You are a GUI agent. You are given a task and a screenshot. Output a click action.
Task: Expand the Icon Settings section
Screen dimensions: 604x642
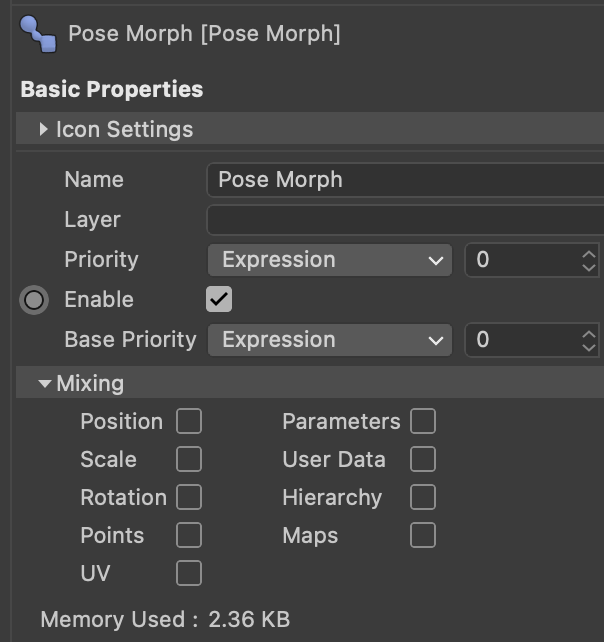44,130
